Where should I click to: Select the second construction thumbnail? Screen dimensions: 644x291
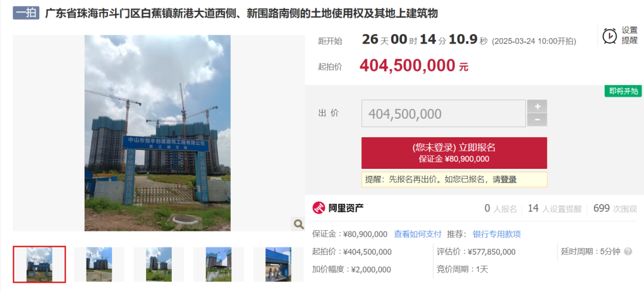[x=99, y=264]
